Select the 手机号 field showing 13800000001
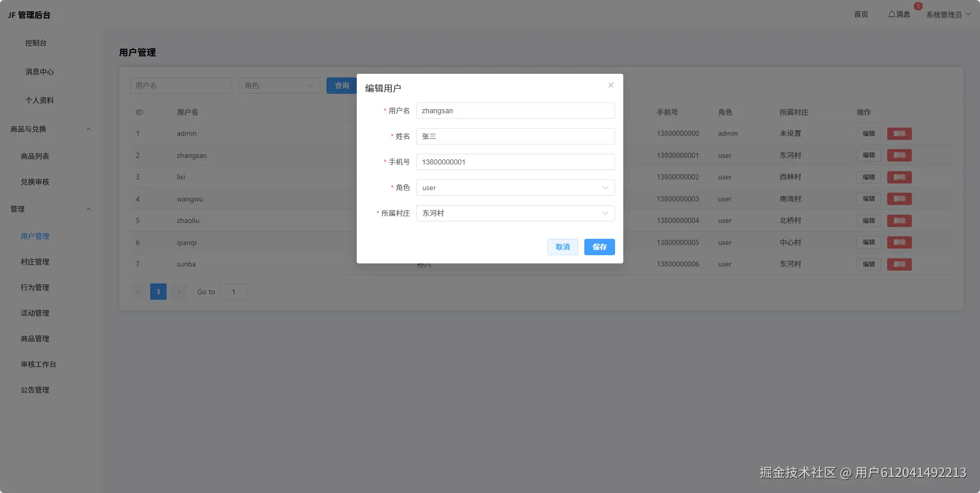Viewport: 980px width, 493px height. 515,162
